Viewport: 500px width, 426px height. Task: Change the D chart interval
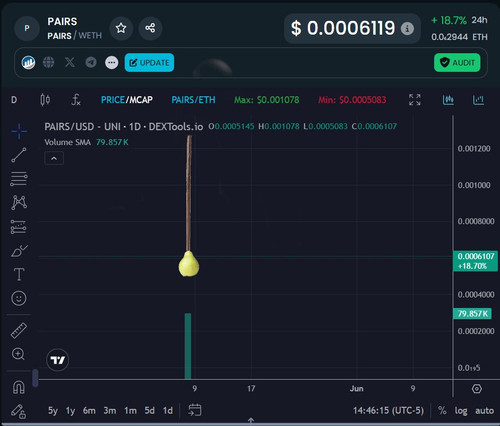pos(14,100)
